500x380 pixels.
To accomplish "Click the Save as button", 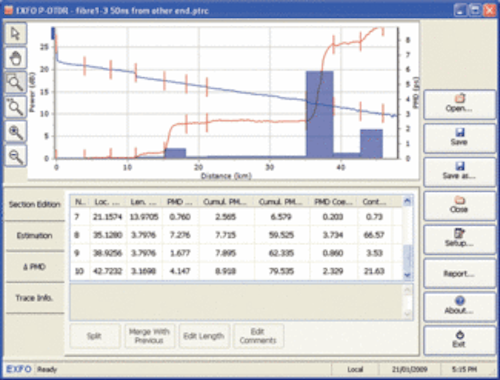I will pos(459,171).
